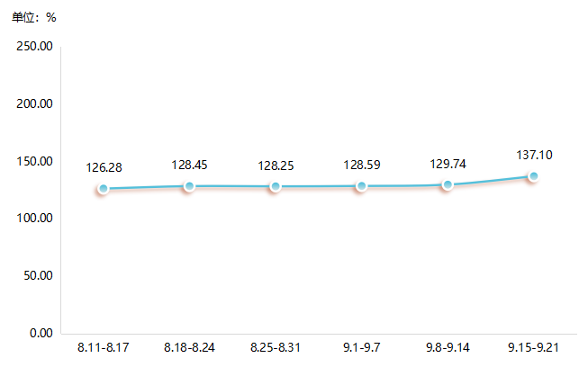Click the 9.8-9.14 data point marker
Screen dimensions: 588x367
pyautogui.click(x=447, y=184)
